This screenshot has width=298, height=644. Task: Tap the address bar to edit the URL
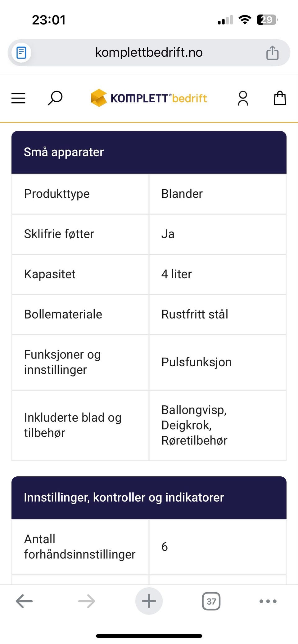[149, 52]
